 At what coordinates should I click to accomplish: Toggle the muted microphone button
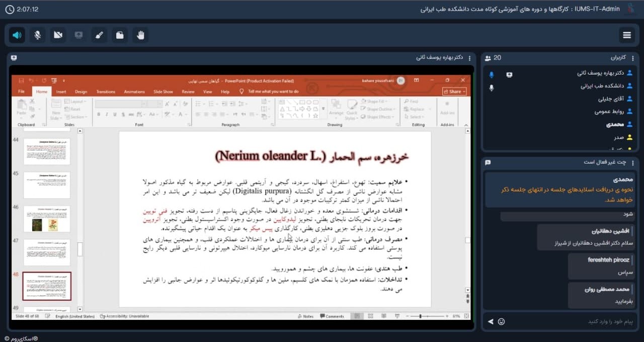(x=38, y=35)
